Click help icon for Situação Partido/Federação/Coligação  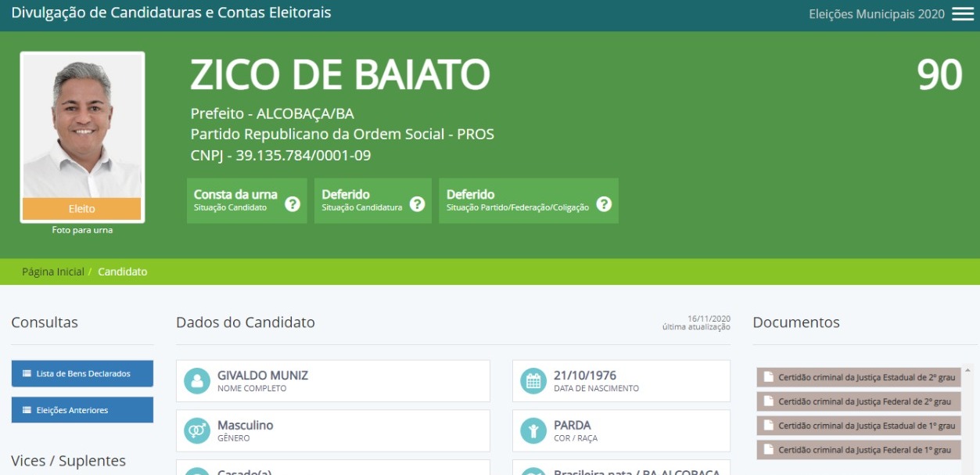(x=604, y=204)
